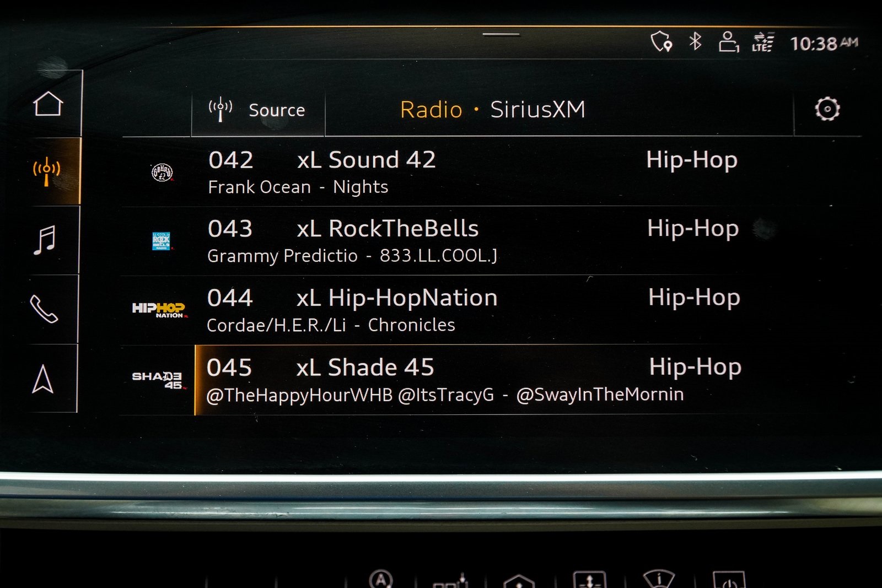This screenshot has width=882, height=588.
Task: Tap the privacy shield location icon
Action: coord(661,41)
